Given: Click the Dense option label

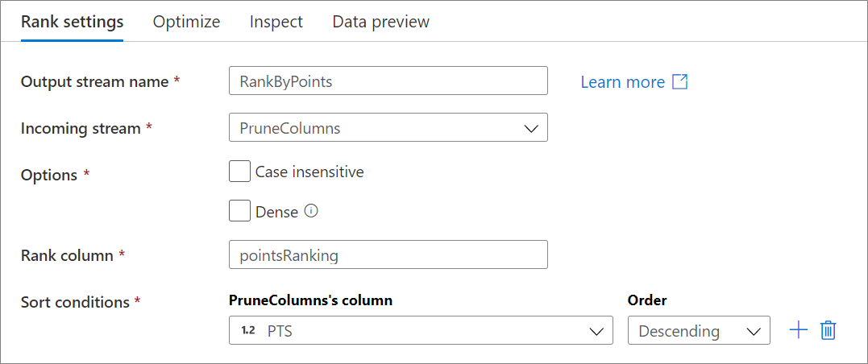Looking at the screenshot, I should [276, 212].
